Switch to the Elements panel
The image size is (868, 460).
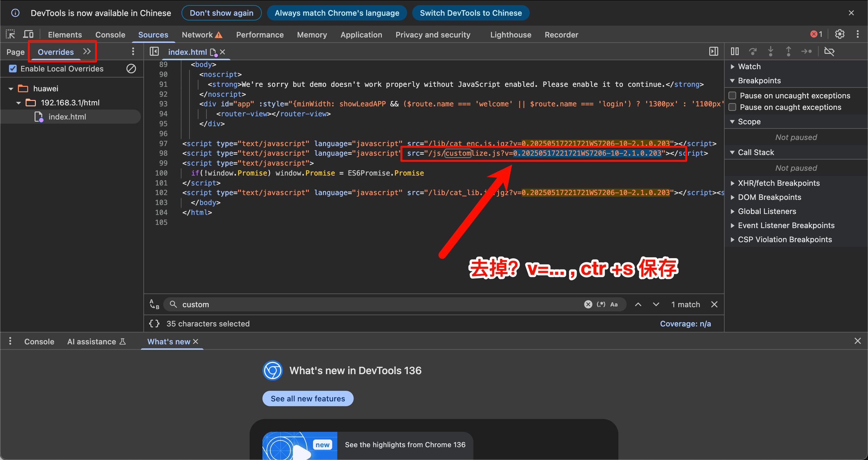pyautogui.click(x=65, y=35)
